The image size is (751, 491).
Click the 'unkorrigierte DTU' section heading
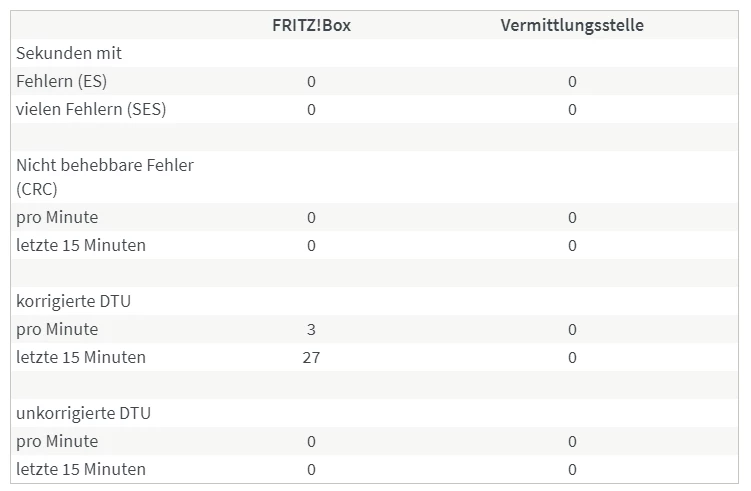83,413
